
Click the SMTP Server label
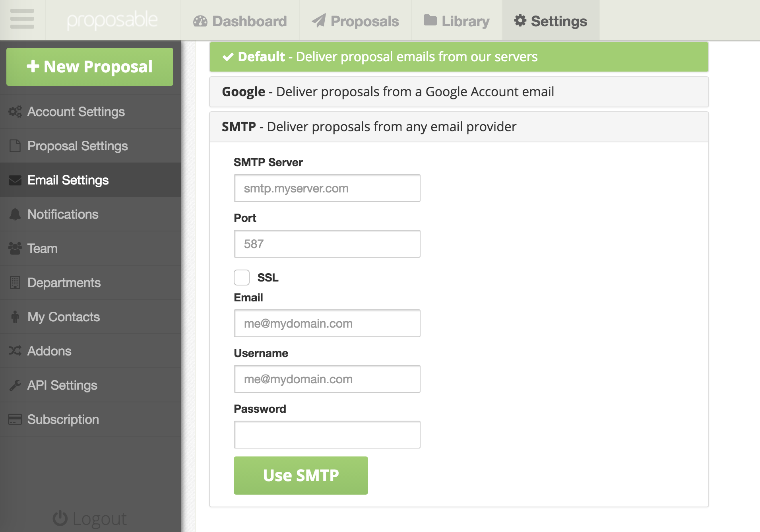[268, 162]
